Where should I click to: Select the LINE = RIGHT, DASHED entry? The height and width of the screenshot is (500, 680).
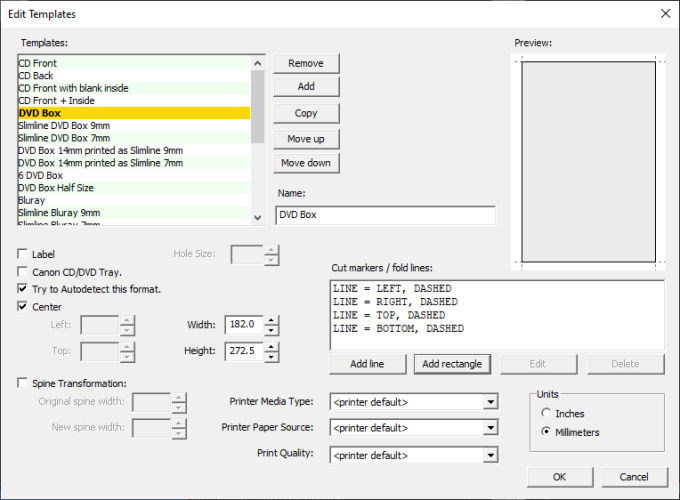tap(395, 302)
